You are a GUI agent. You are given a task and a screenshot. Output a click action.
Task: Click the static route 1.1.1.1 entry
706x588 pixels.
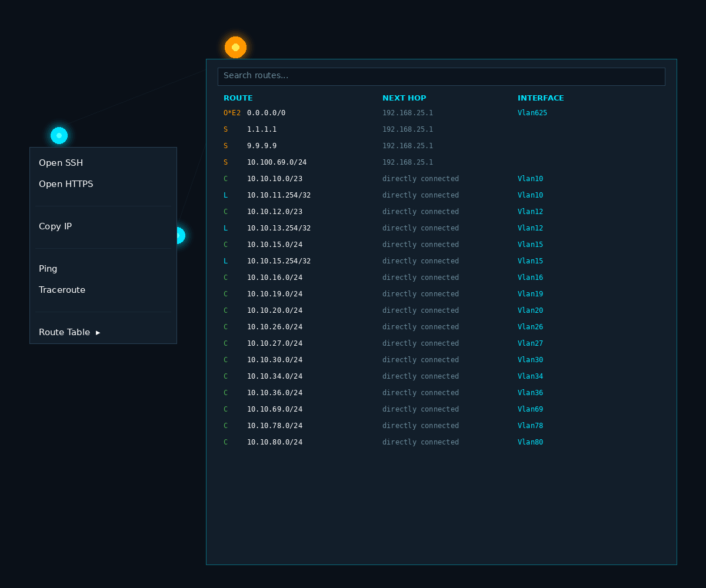pyautogui.click(x=261, y=129)
